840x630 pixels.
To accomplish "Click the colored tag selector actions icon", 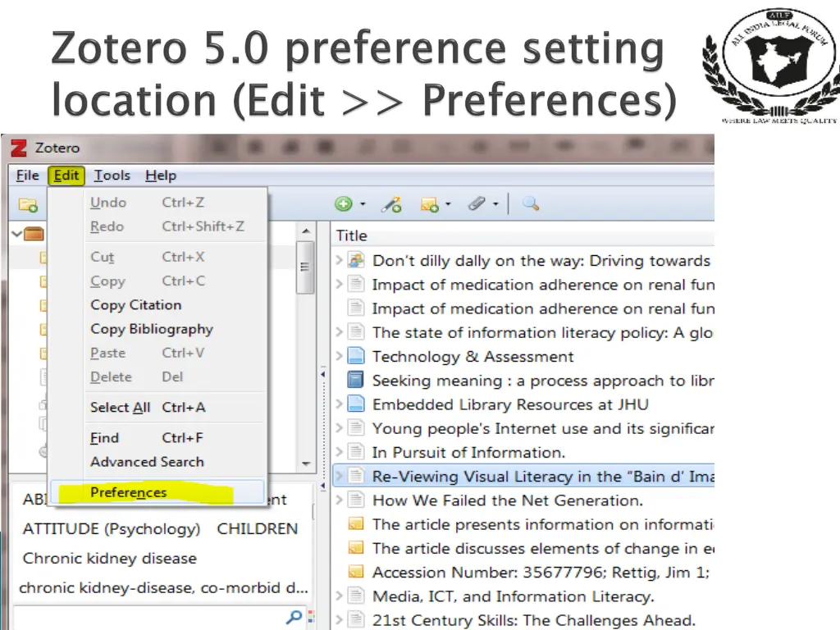I will [311, 617].
